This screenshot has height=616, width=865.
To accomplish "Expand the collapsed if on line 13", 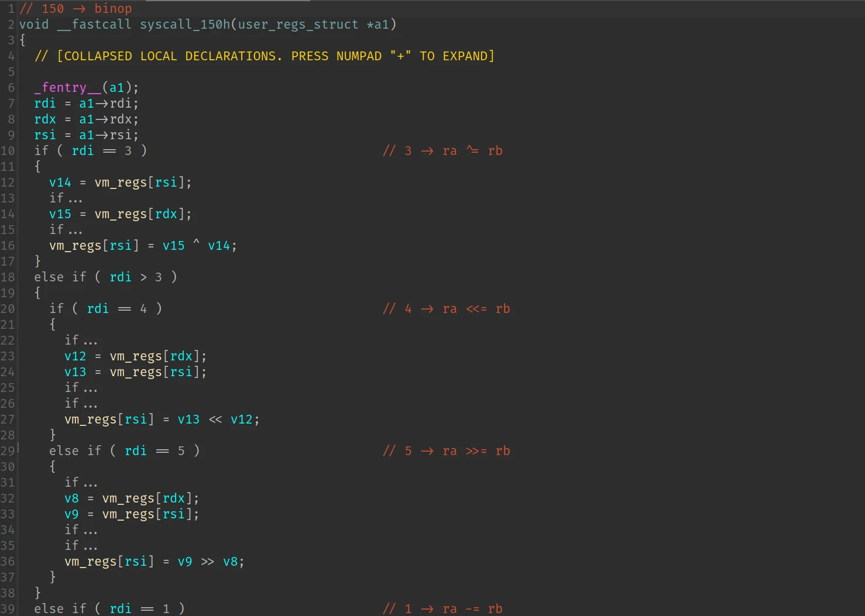I will (66, 198).
